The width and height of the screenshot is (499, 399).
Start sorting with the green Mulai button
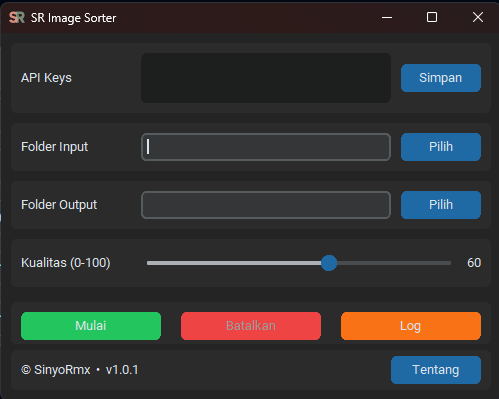point(91,326)
